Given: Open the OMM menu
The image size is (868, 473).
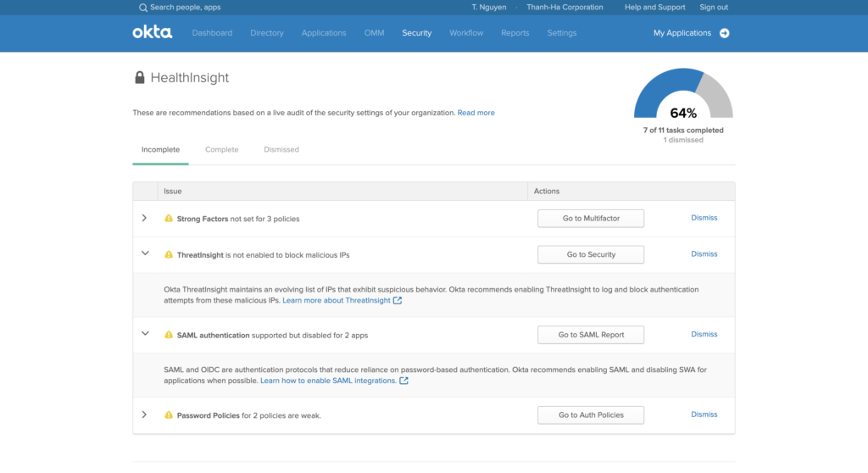Looking at the screenshot, I should [x=374, y=33].
